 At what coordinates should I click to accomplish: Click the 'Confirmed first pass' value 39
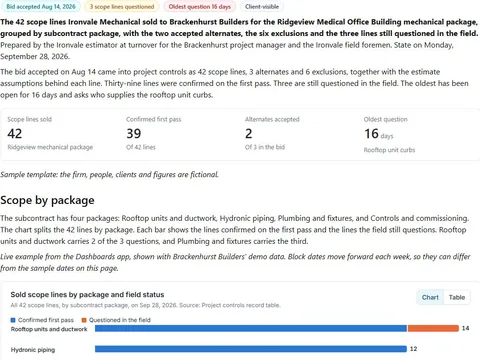[x=134, y=134]
